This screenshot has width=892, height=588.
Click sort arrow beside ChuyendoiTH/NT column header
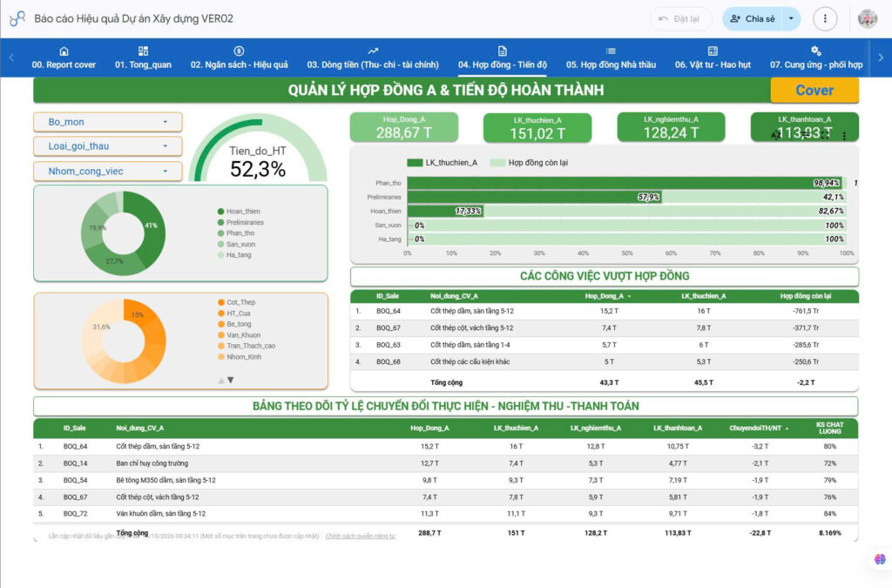(x=787, y=429)
